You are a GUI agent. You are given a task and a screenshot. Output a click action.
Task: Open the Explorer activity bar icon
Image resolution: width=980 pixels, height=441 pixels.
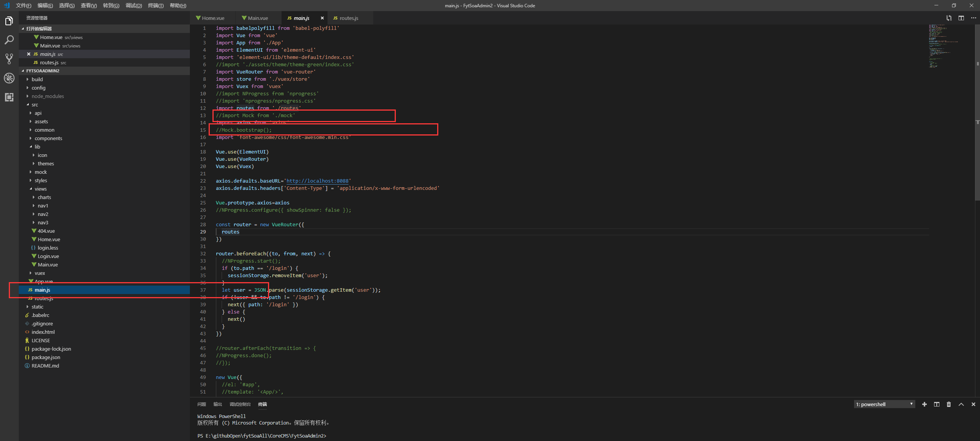[x=9, y=21]
